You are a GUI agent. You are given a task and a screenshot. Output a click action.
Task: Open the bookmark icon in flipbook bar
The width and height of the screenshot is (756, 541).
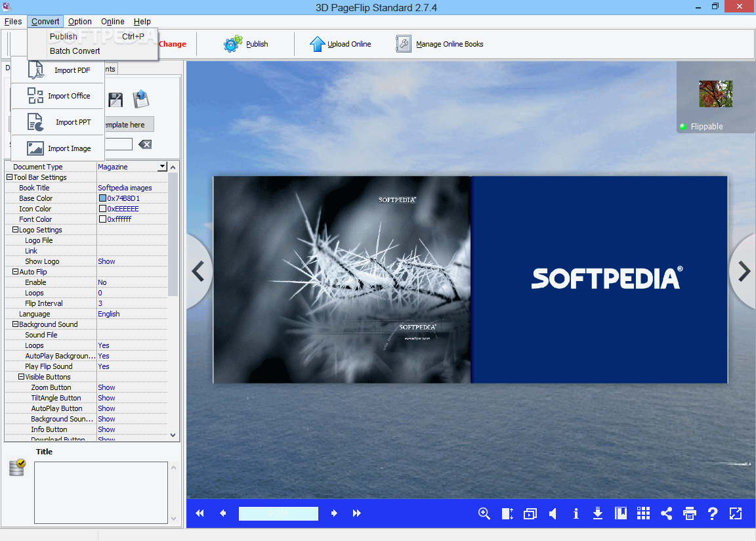pos(621,513)
